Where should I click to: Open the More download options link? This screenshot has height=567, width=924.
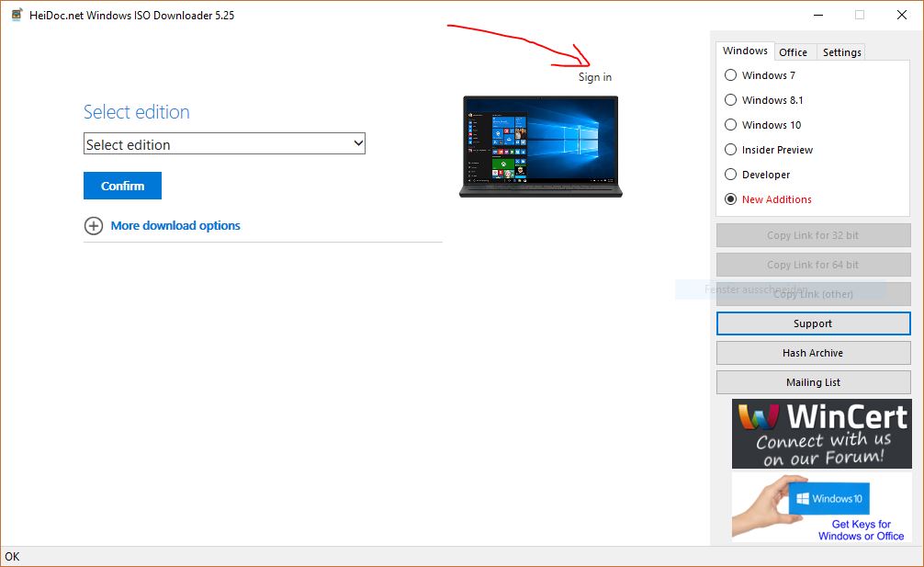pyautogui.click(x=175, y=226)
